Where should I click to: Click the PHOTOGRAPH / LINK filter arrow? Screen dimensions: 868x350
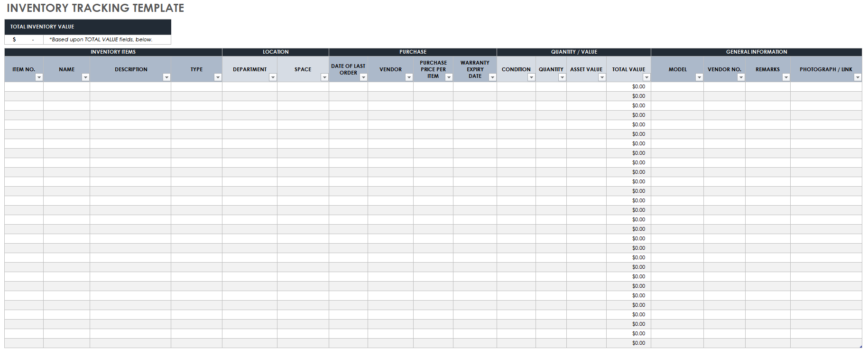pyautogui.click(x=858, y=77)
